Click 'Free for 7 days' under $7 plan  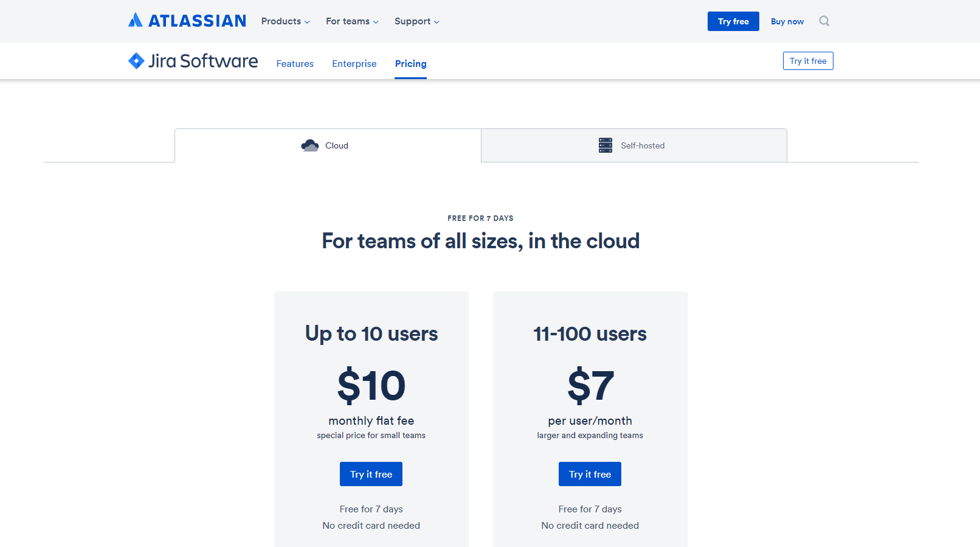coord(590,509)
